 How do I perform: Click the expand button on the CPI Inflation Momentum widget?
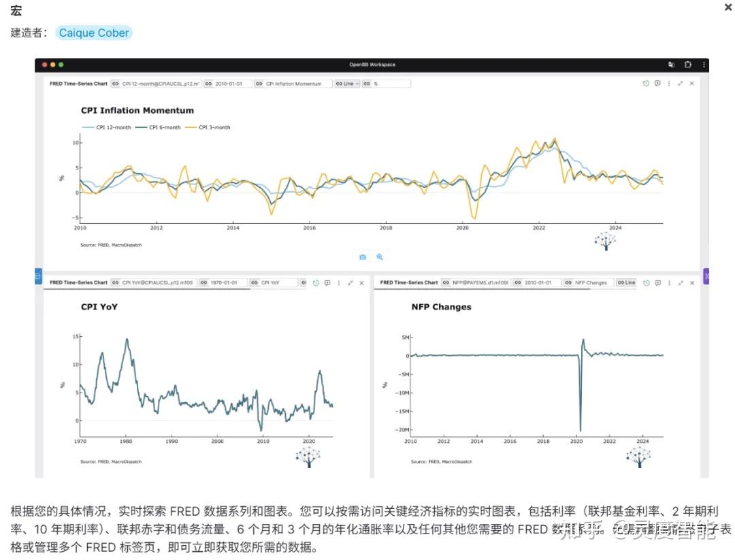[681, 82]
